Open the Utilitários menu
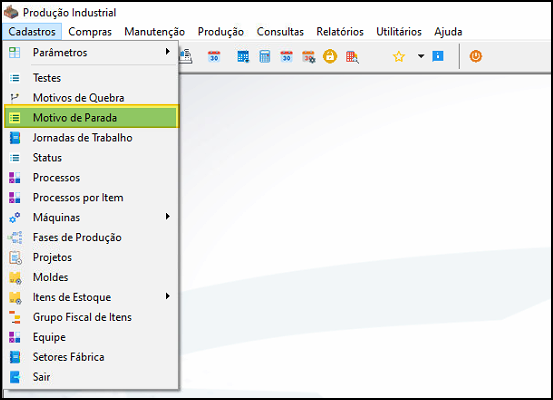Viewport: 553px width, 400px height. tap(399, 32)
